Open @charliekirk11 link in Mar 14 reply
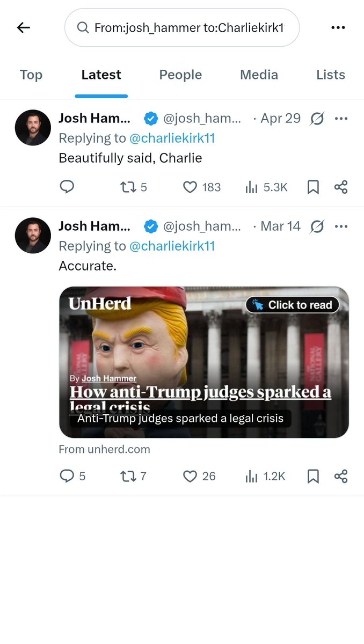 pos(172,246)
